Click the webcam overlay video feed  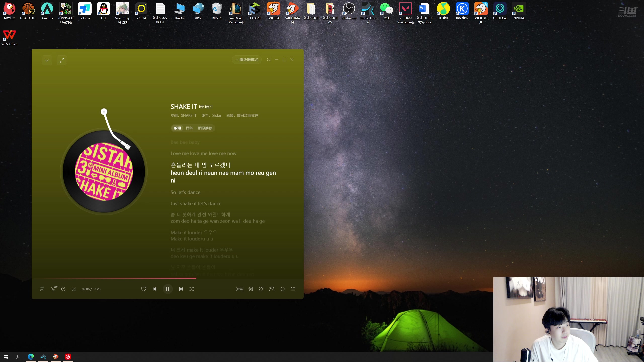coord(569,319)
